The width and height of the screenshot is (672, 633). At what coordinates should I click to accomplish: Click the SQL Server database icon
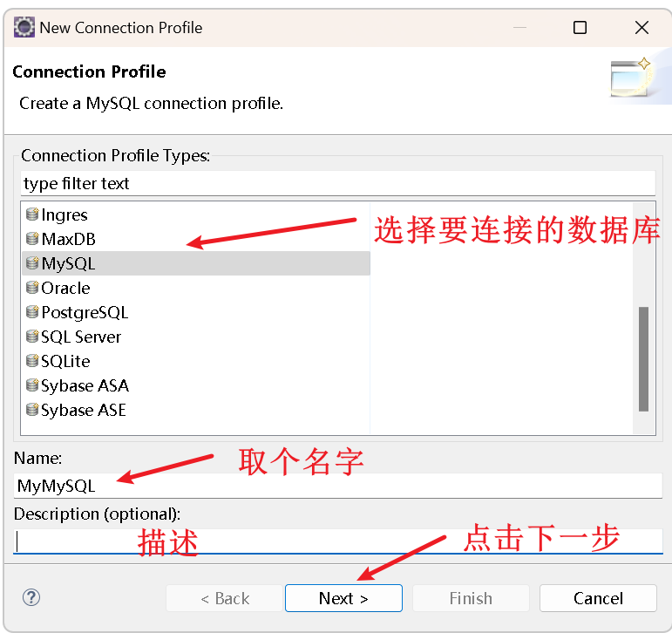pos(32,337)
